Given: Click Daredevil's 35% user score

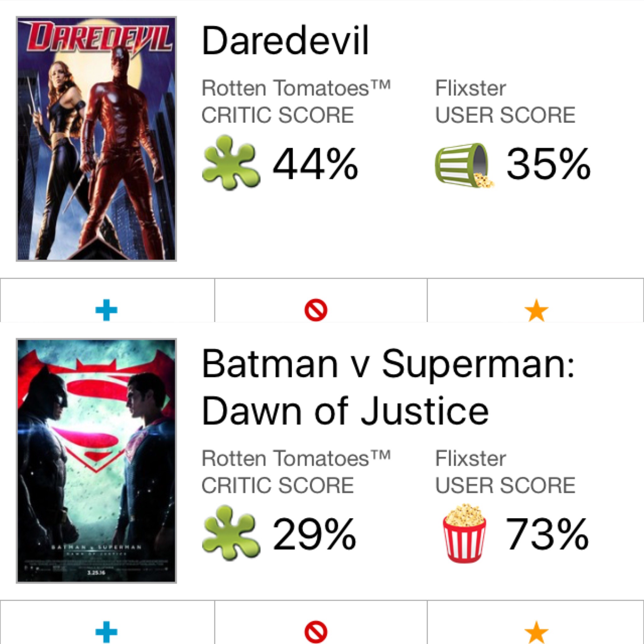Looking at the screenshot, I should [548, 164].
